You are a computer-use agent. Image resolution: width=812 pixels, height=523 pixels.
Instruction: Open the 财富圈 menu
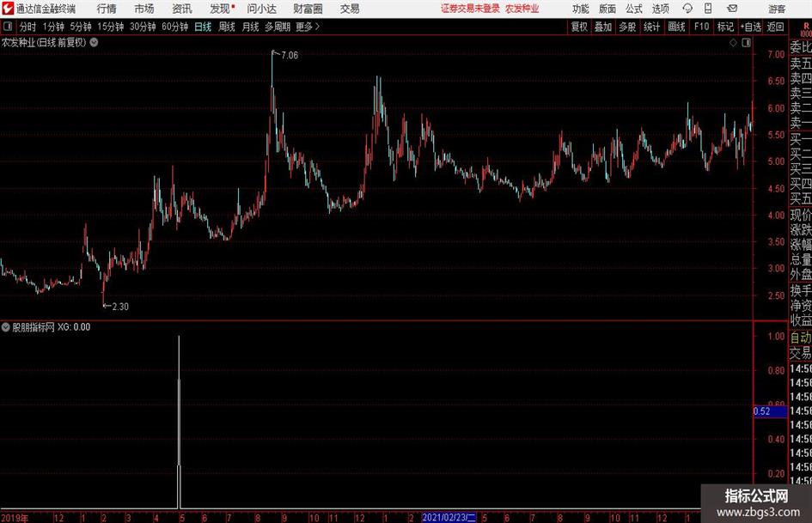[x=308, y=9]
